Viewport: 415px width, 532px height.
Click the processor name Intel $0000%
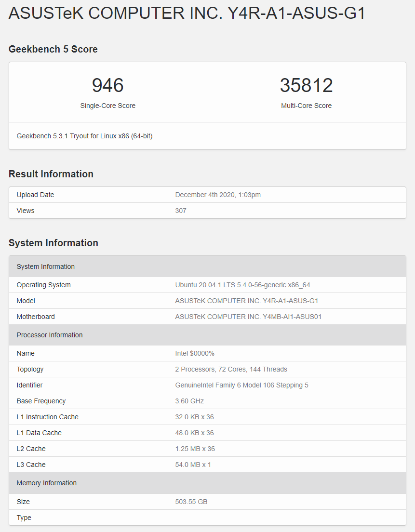coord(195,353)
